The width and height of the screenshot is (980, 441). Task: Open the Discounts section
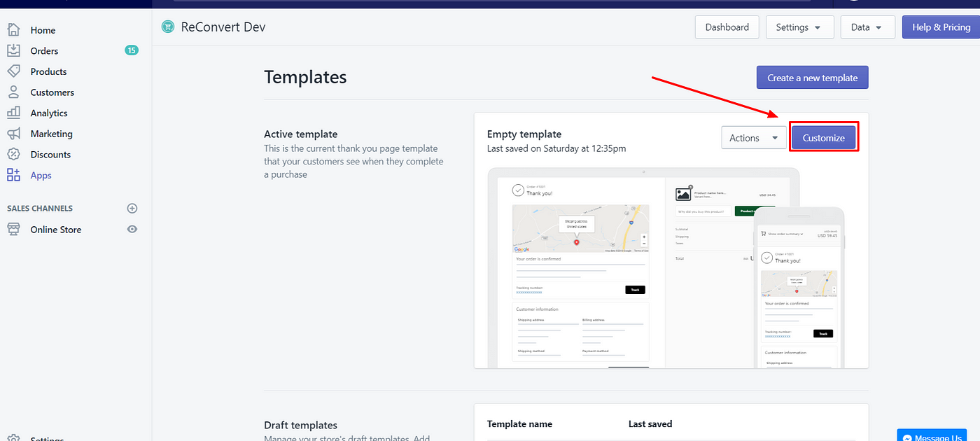tap(50, 155)
